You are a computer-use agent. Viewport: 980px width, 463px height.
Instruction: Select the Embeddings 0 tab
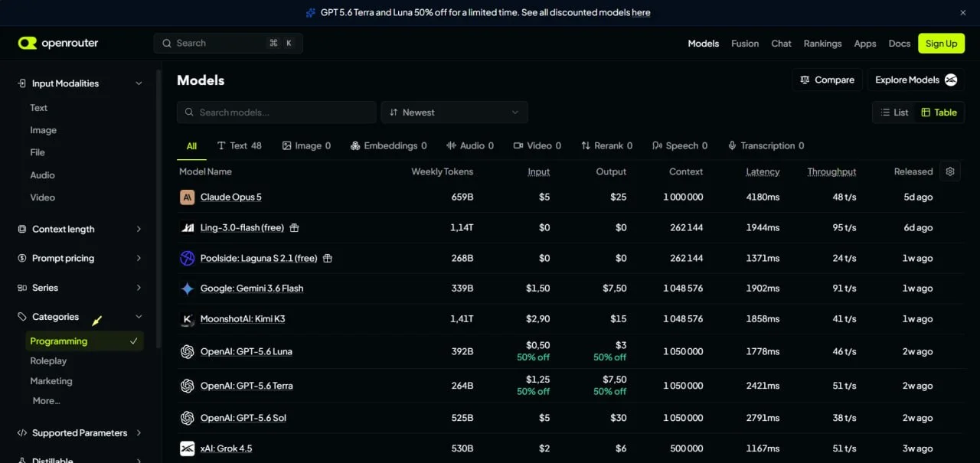388,146
